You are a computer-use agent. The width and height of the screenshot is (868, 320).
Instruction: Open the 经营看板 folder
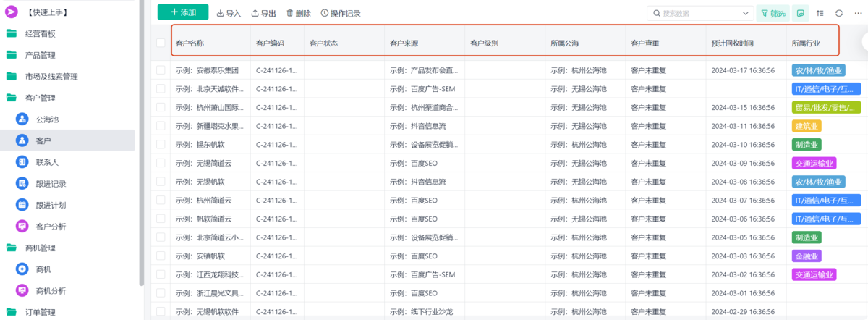coord(12,33)
